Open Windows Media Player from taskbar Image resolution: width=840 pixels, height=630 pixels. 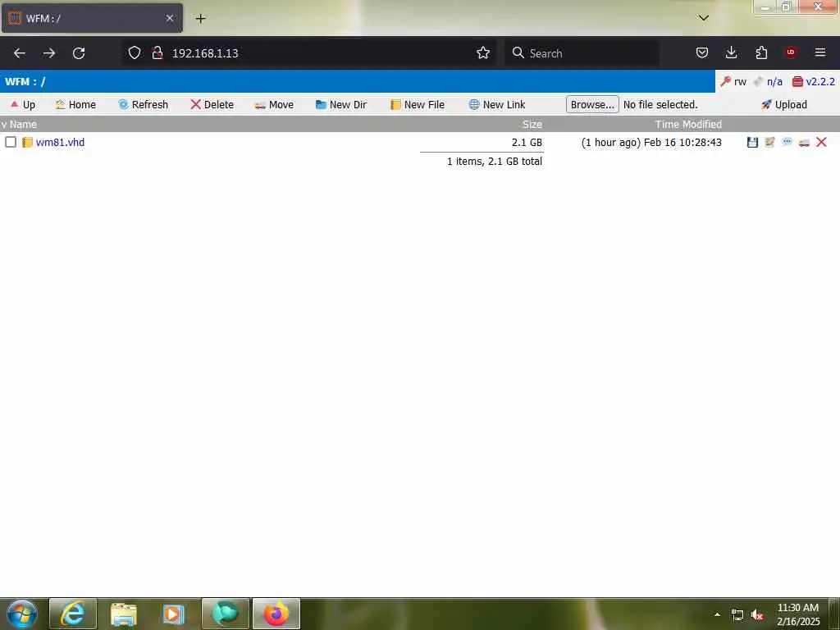point(174,614)
